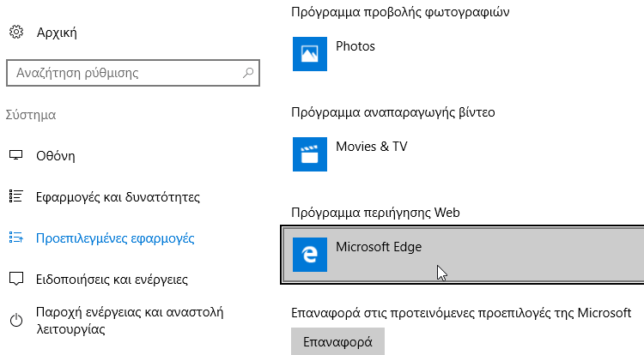Open Παροχή ενέργειας και αναστολή λειτουργίας
Image resolution: width=644 pixels, height=355 pixels.
coord(130,320)
